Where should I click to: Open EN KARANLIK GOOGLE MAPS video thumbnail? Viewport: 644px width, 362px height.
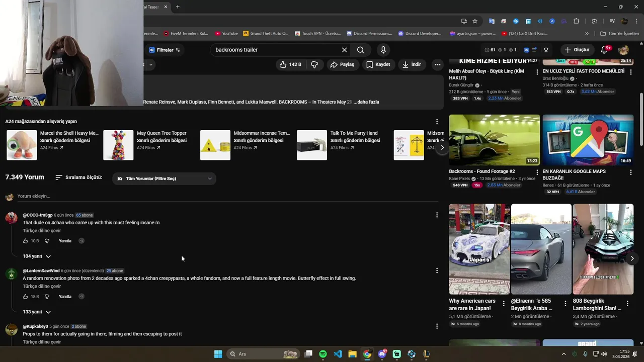coord(588,140)
